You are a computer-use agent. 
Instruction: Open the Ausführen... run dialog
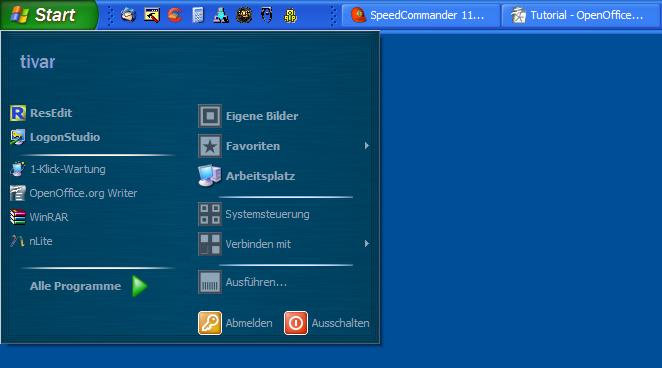click(x=256, y=282)
